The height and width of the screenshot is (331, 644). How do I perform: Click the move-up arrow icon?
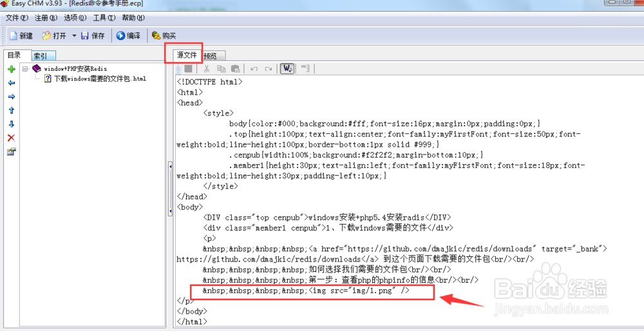[x=12, y=111]
